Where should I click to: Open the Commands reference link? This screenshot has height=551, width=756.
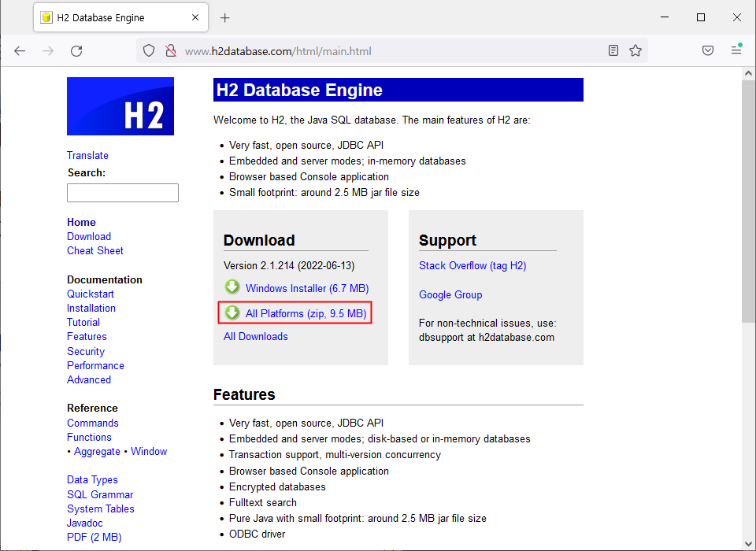(93, 423)
